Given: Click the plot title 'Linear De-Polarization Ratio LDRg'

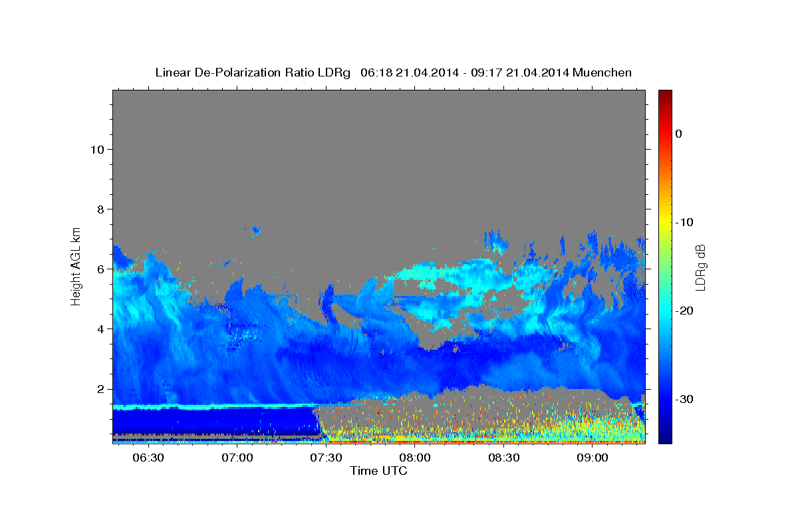Looking at the screenshot, I should coord(253,72).
